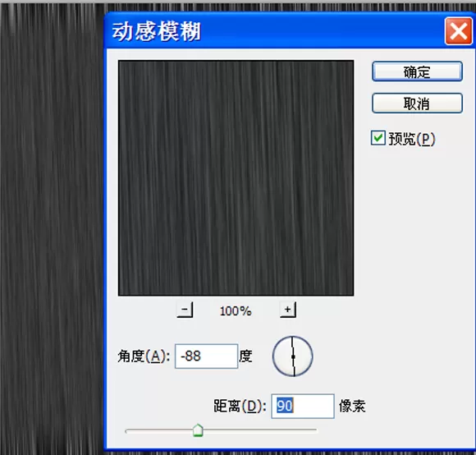Screen dimensions: 476x455
Task: Click the angle direction dial
Action: tap(293, 356)
